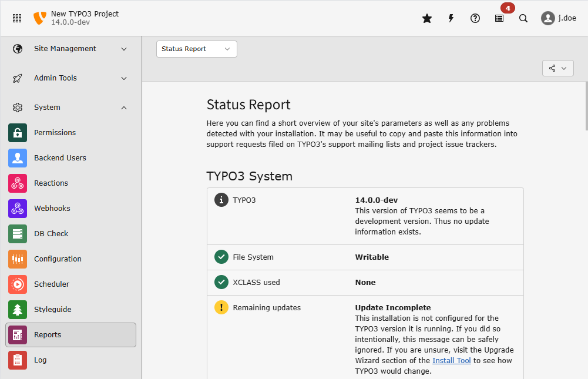Open the j.doe user account menu
The width and height of the screenshot is (588, 379).
pyautogui.click(x=559, y=18)
